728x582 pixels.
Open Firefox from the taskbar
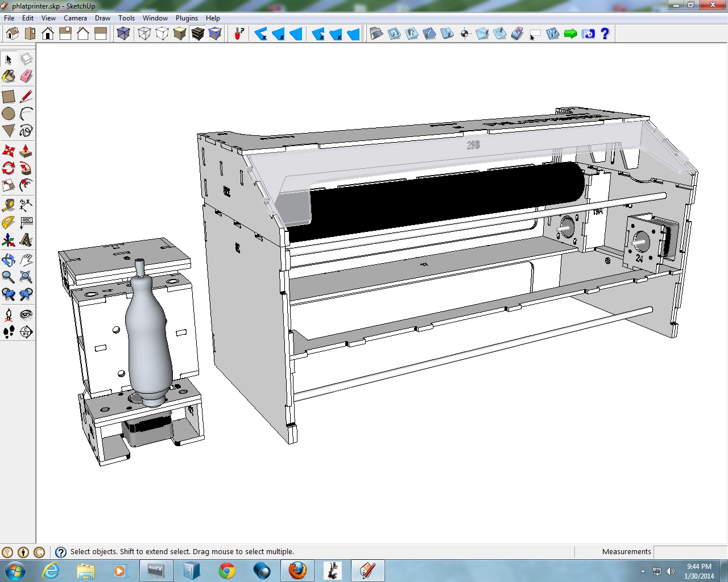pyautogui.click(x=297, y=570)
